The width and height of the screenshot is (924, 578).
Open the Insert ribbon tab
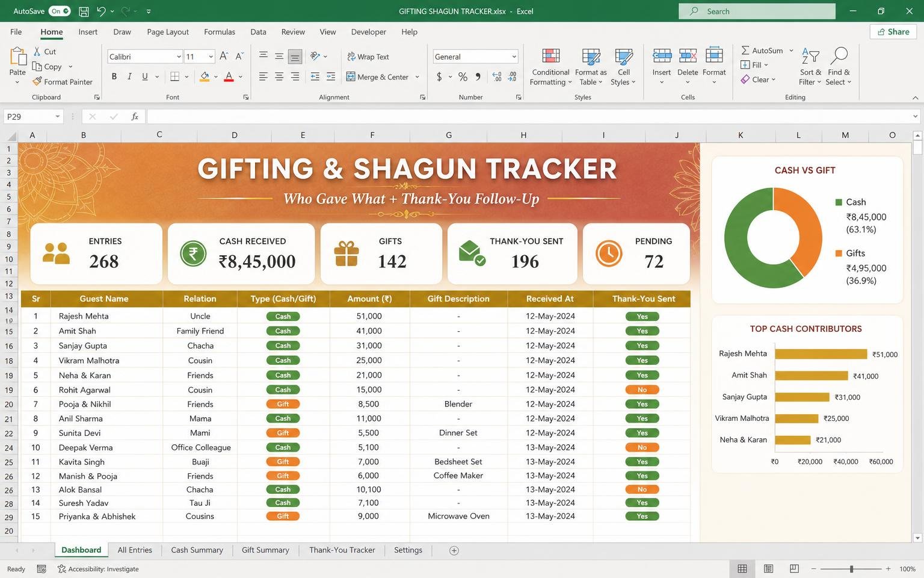(x=88, y=32)
